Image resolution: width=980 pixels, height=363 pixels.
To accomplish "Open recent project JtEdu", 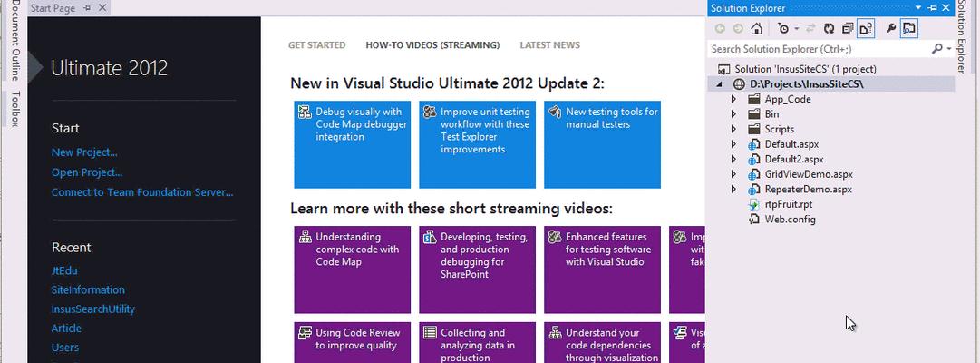I will point(64,270).
